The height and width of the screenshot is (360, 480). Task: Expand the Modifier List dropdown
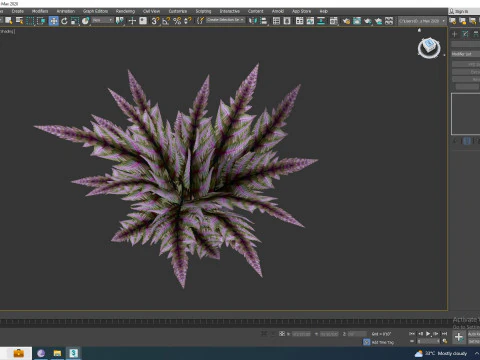tap(466, 54)
